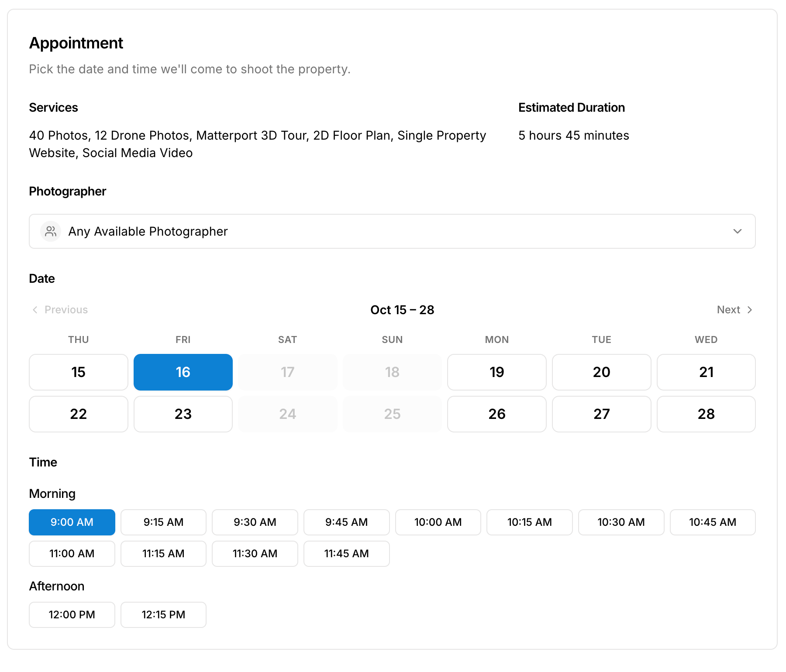Choose date 28

coord(706,414)
